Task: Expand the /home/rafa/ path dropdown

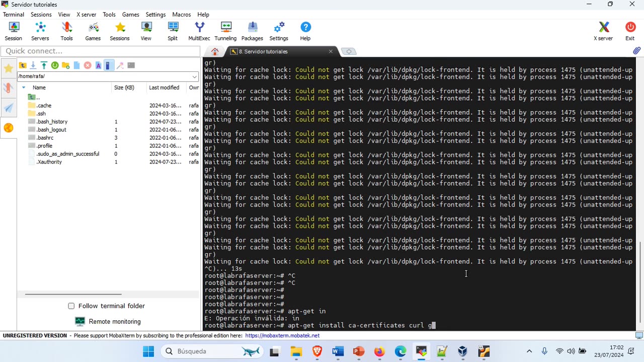Action: tap(194, 76)
